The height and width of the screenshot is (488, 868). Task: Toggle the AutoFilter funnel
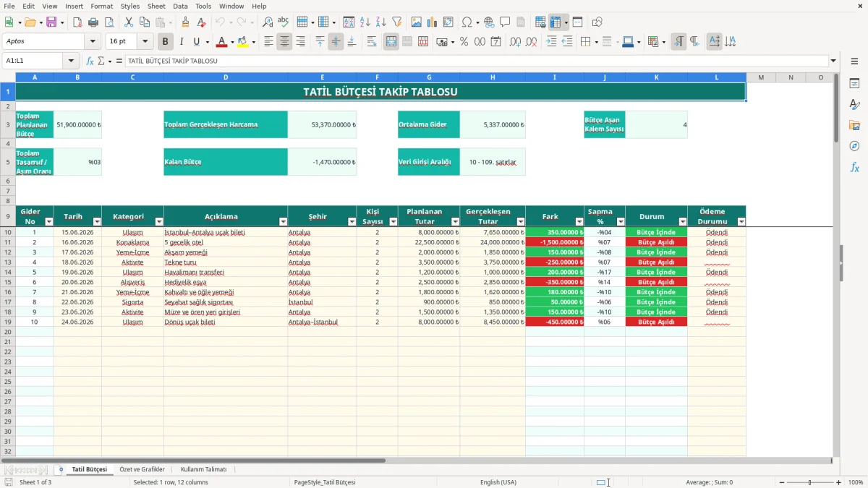396,22
